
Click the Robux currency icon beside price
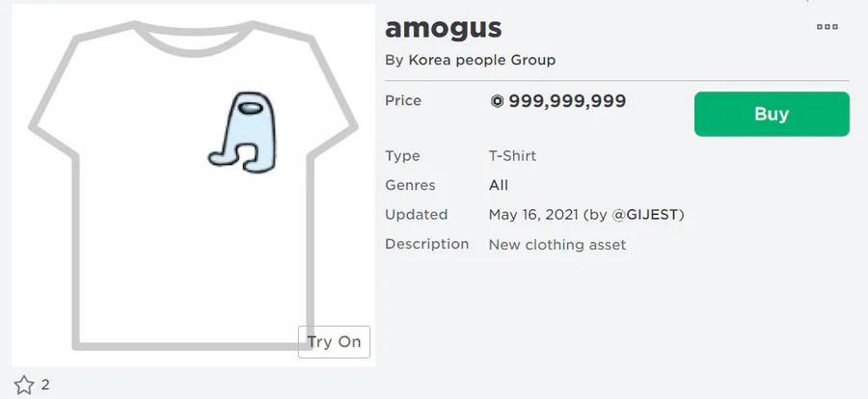[x=497, y=101]
